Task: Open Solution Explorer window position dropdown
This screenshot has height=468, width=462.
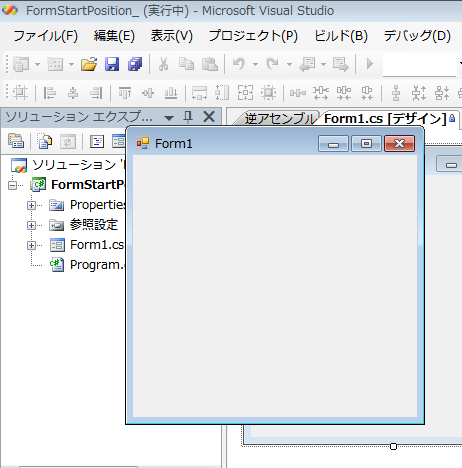Action: click(x=169, y=117)
